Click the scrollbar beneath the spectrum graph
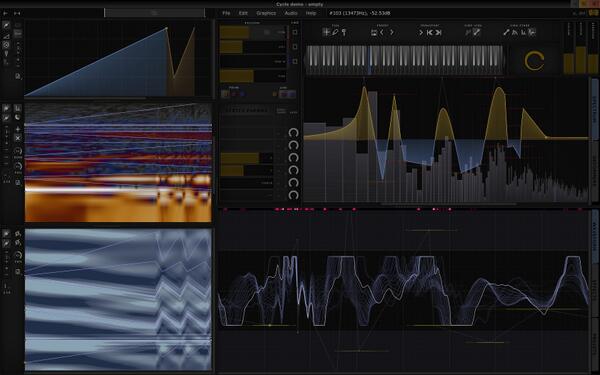Viewport: 600px width, 375px height. coord(448,205)
